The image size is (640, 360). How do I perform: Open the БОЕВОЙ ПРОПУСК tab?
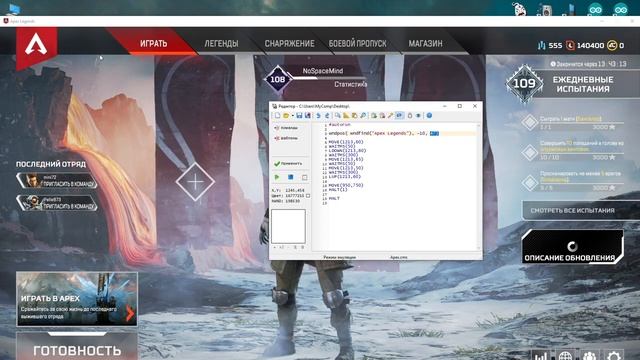tap(358, 43)
